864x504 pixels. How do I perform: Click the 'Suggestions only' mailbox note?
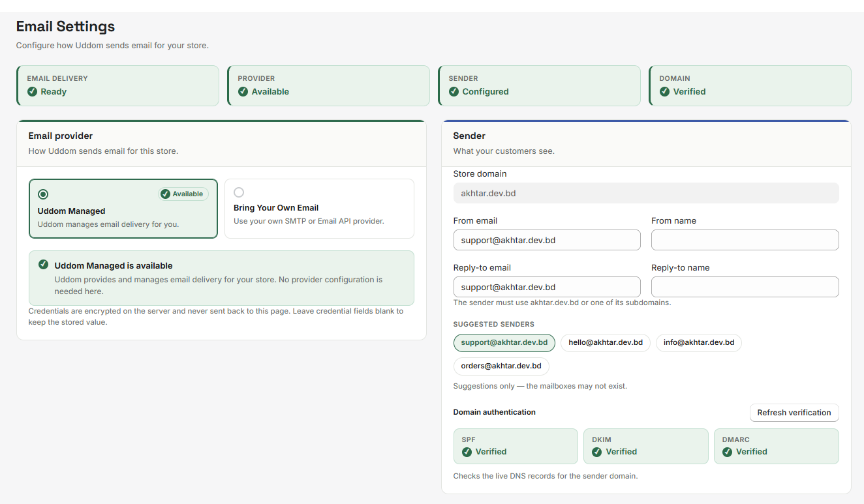pos(540,386)
